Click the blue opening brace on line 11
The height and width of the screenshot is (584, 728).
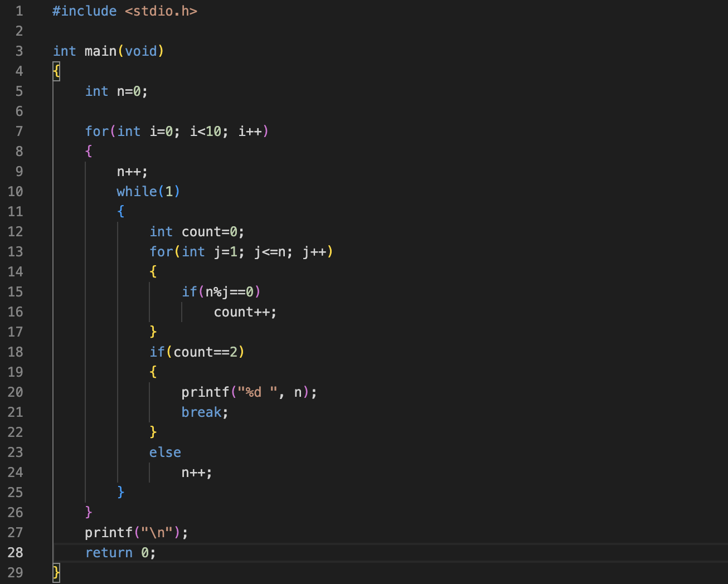tap(121, 212)
